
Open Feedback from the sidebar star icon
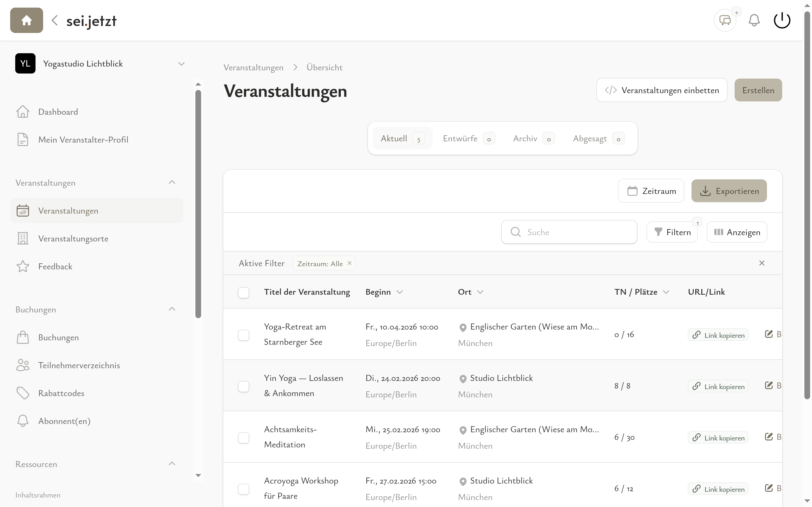click(23, 266)
